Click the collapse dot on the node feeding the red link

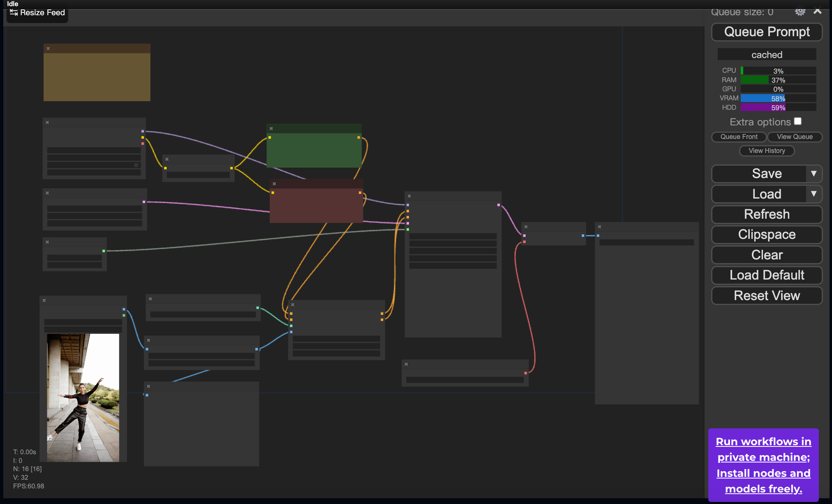407,364
